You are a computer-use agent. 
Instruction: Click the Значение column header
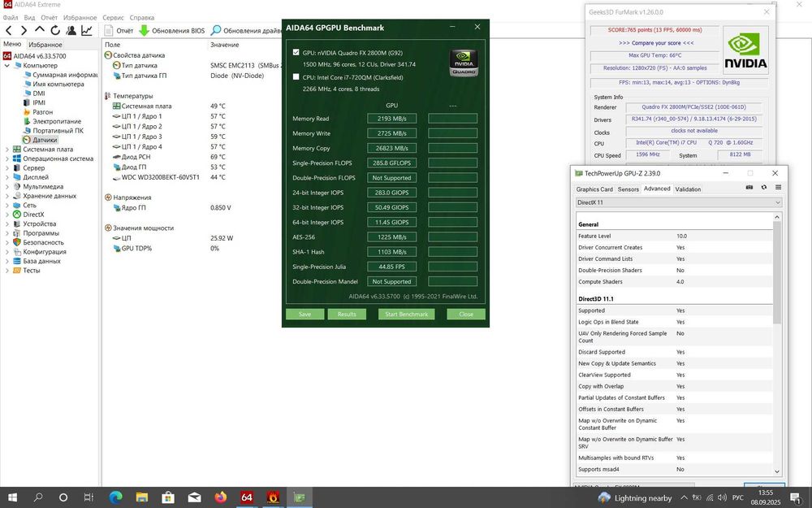pyautogui.click(x=224, y=45)
